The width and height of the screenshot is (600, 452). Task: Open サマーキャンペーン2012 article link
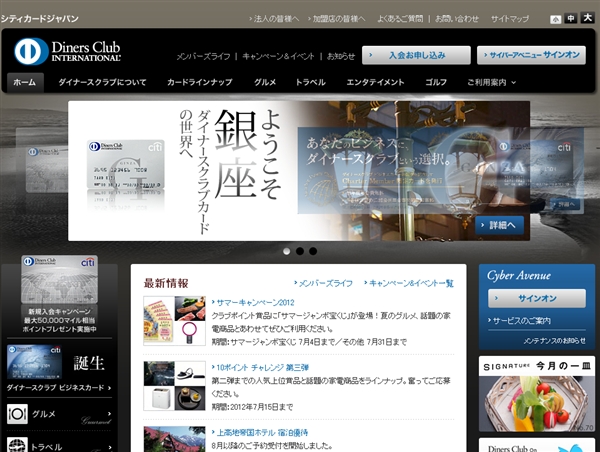click(x=253, y=303)
